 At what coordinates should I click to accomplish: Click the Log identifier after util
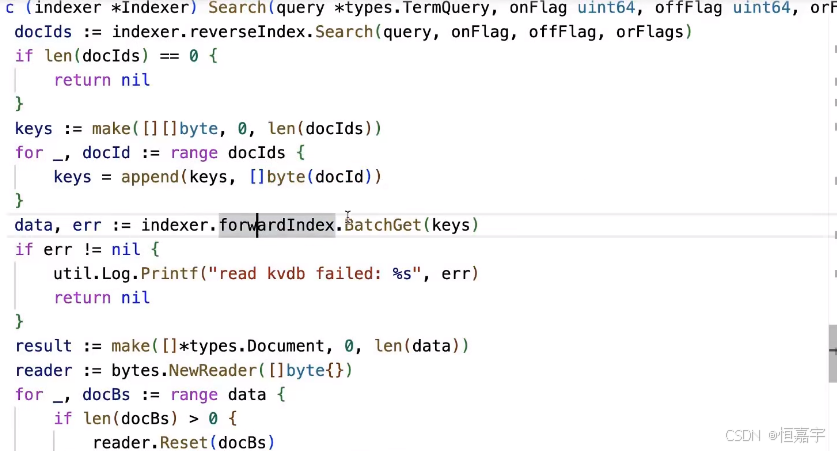point(116,274)
